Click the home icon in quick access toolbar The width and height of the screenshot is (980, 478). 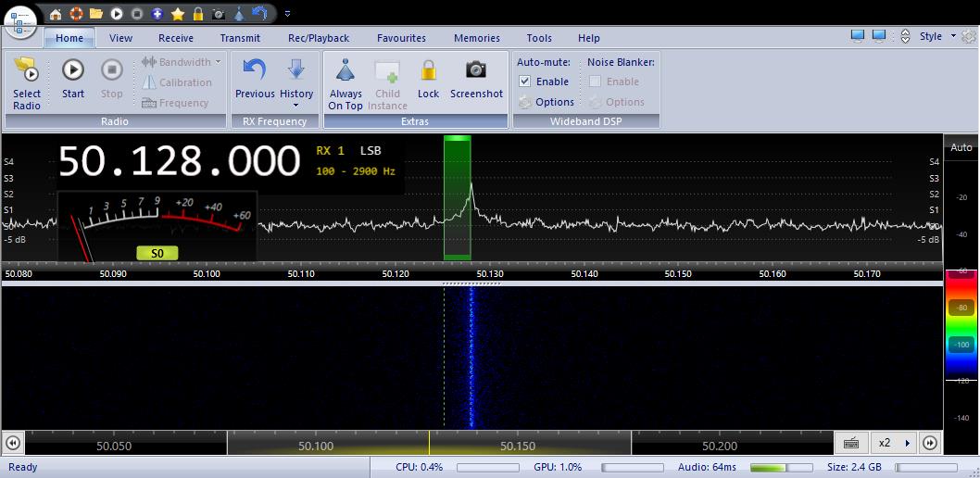(x=56, y=14)
